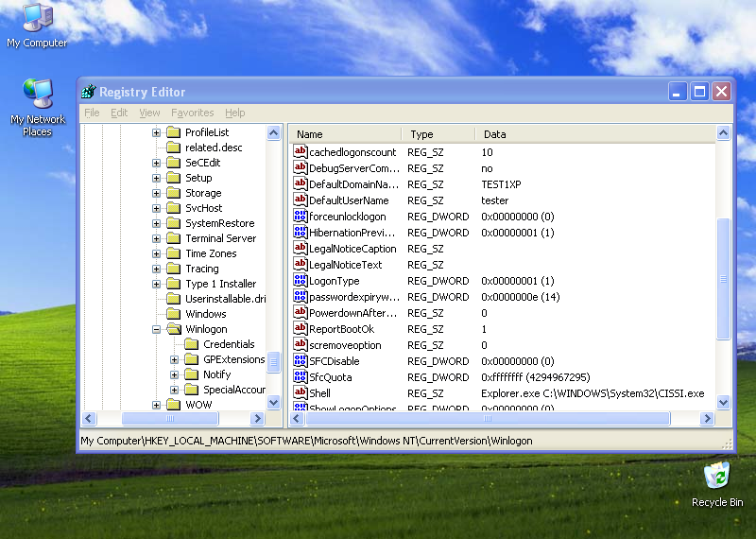Open the My Computer desktop icon
Viewport: 756px width, 539px height.
coord(37,26)
